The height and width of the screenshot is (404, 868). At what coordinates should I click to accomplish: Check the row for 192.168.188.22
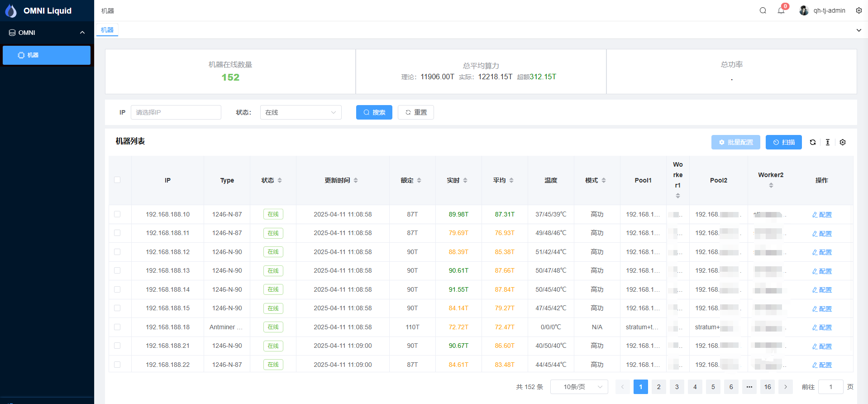coord(117,365)
